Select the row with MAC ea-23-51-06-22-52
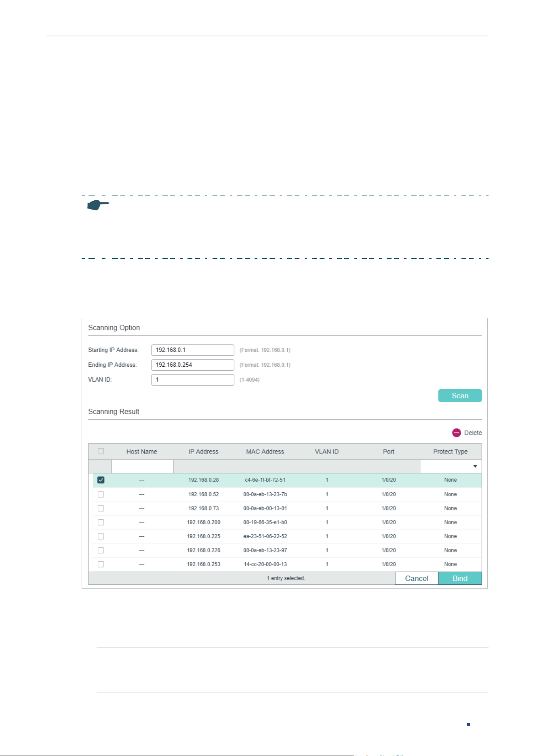The height and width of the screenshot is (756, 535). pos(287,536)
